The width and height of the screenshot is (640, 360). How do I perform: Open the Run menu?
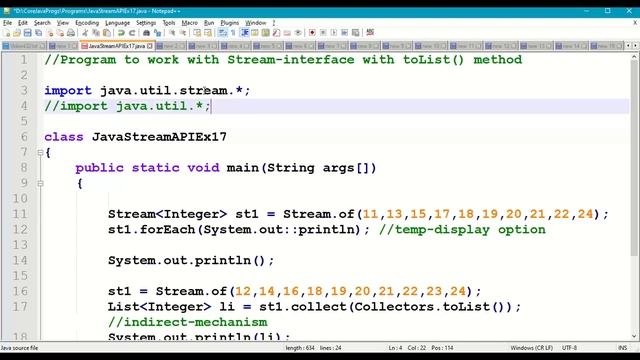point(209,23)
